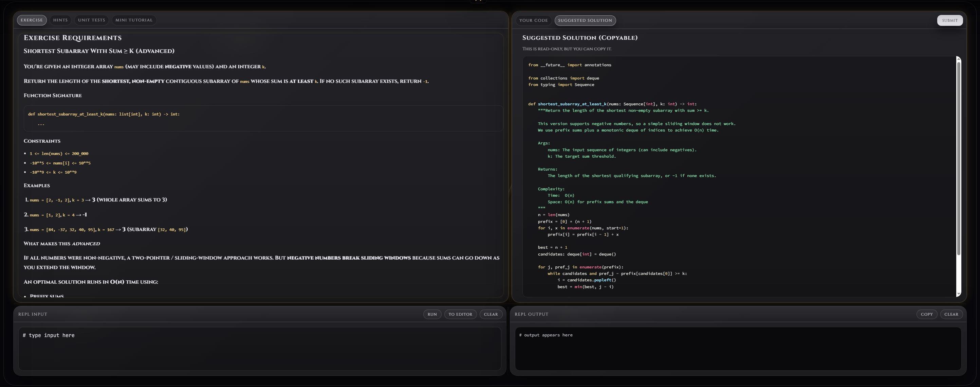980x387 pixels.
Task: Open the Mini Tutorial tab
Action: click(x=134, y=20)
